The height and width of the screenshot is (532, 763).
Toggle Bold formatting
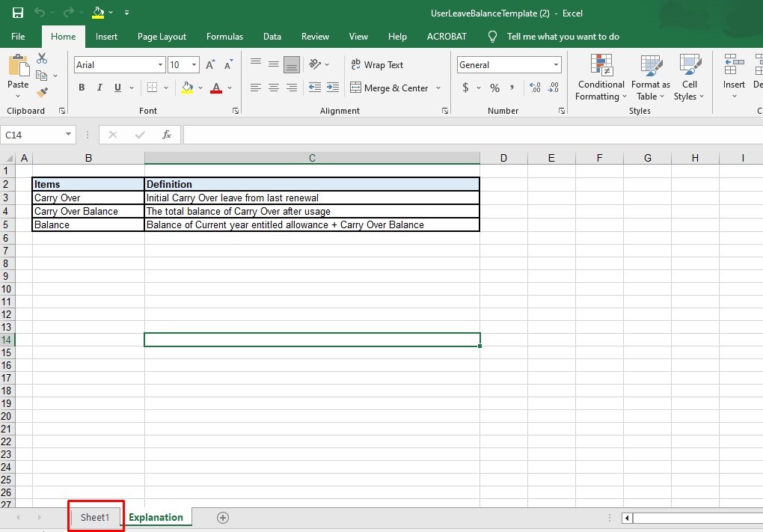tap(82, 88)
